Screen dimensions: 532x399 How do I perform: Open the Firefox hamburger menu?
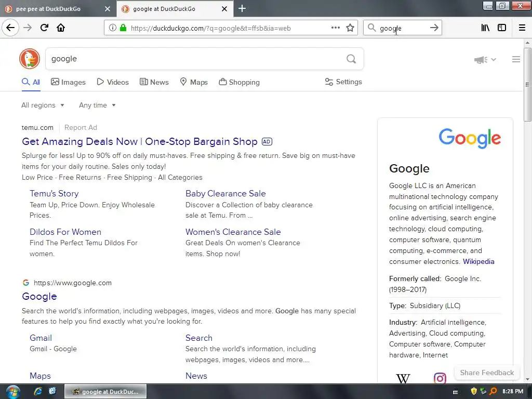(x=522, y=28)
